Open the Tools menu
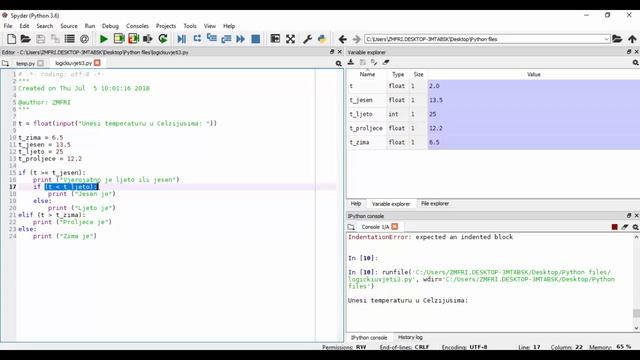 pos(190,26)
